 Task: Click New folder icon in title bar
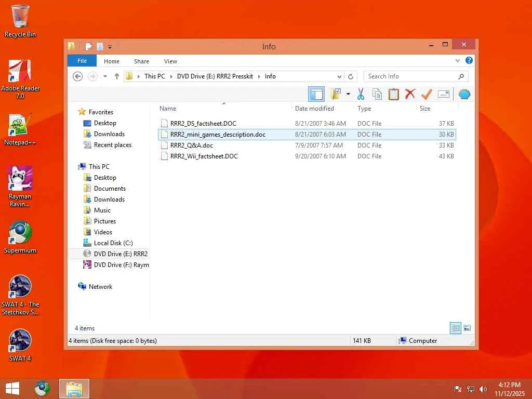100,46
